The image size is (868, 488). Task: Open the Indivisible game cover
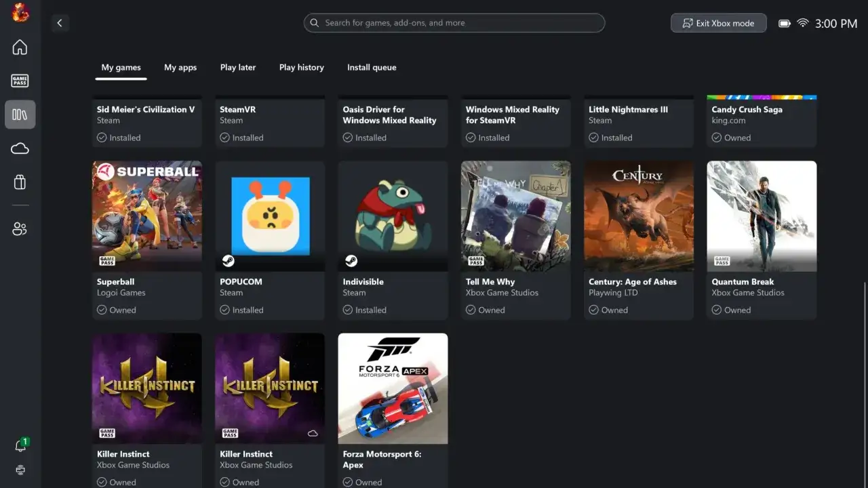[x=393, y=216]
